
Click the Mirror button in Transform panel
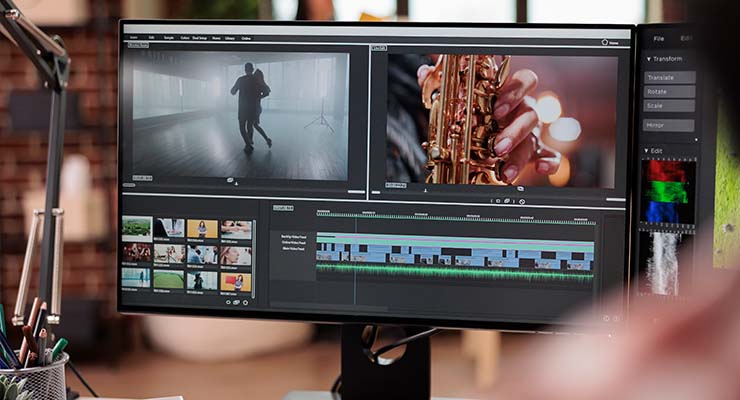click(x=668, y=125)
